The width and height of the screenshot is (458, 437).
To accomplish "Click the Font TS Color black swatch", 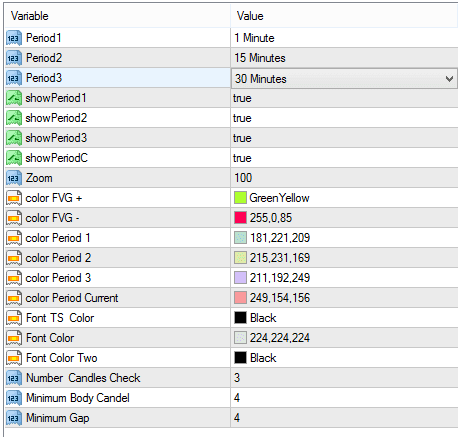I will [x=240, y=318].
